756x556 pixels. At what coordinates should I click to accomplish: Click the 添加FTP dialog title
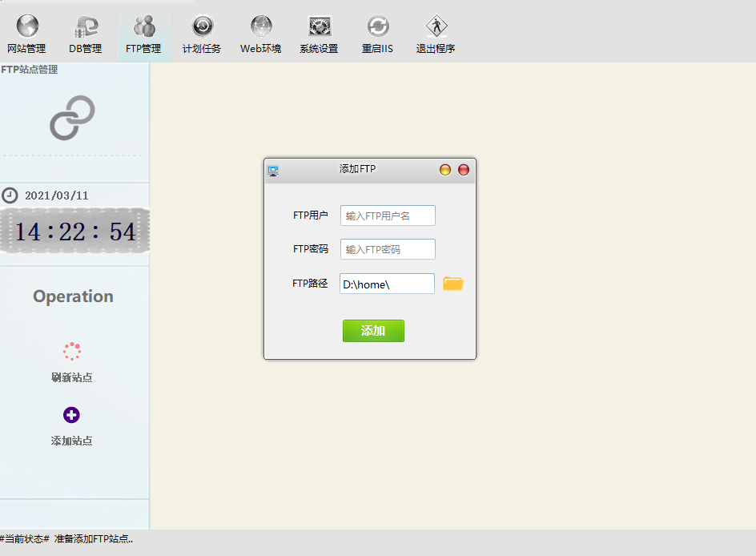coord(357,169)
